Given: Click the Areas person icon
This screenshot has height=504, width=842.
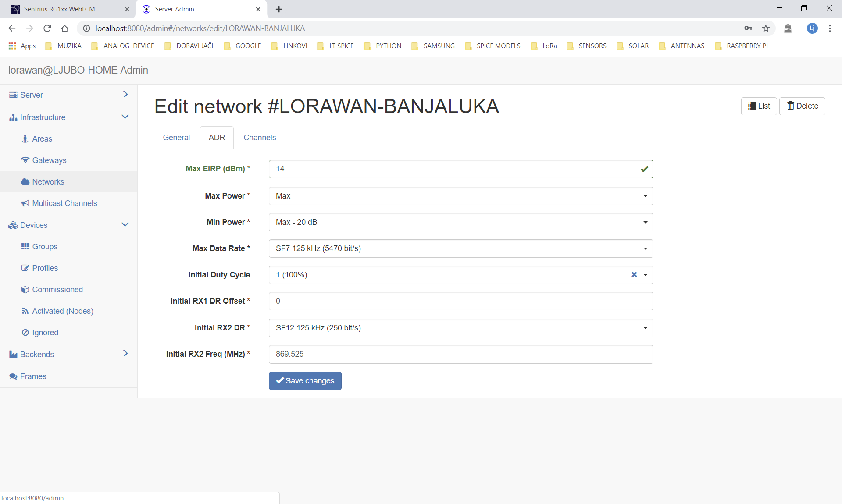Looking at the screenshot, I should point(26,138).
